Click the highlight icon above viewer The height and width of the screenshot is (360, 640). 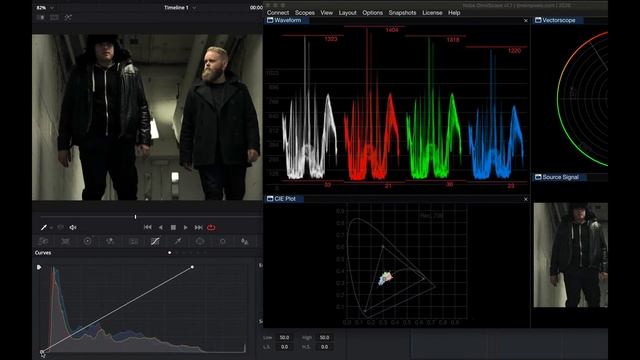[68, 18]
